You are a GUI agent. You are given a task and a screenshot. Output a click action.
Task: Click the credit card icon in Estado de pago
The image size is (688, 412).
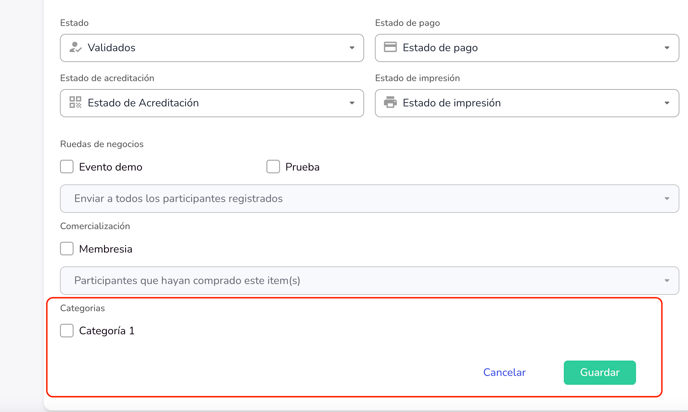(x=391, y=48)
